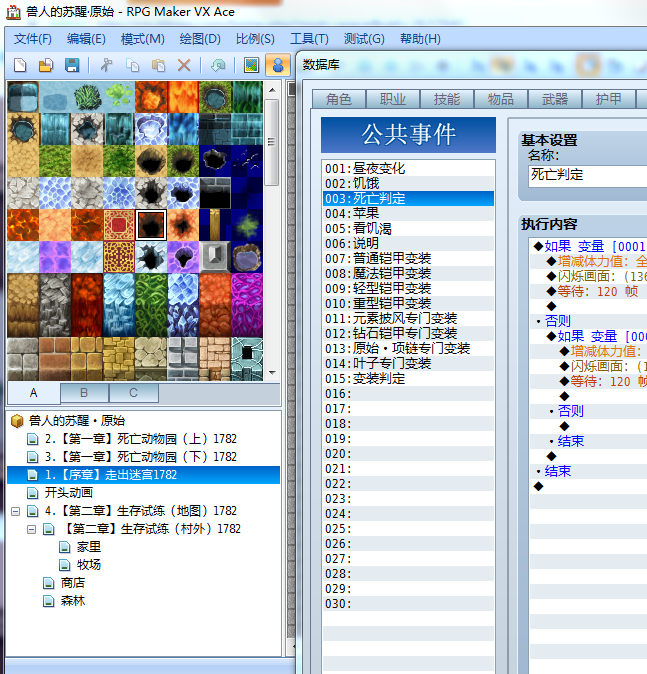The image size is (647, 674).
Task: Select common event 002:饥饿
Action: (408, 184)
